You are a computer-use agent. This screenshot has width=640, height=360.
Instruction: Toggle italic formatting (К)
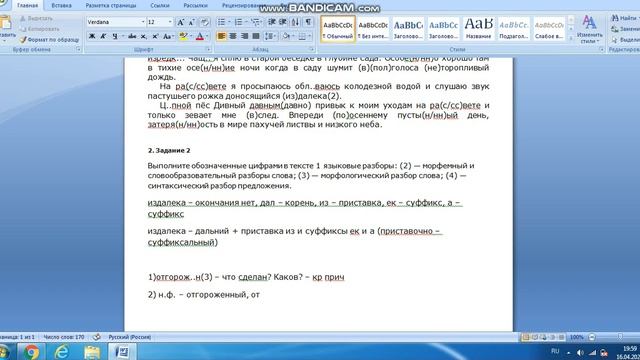tap(103, 36)
